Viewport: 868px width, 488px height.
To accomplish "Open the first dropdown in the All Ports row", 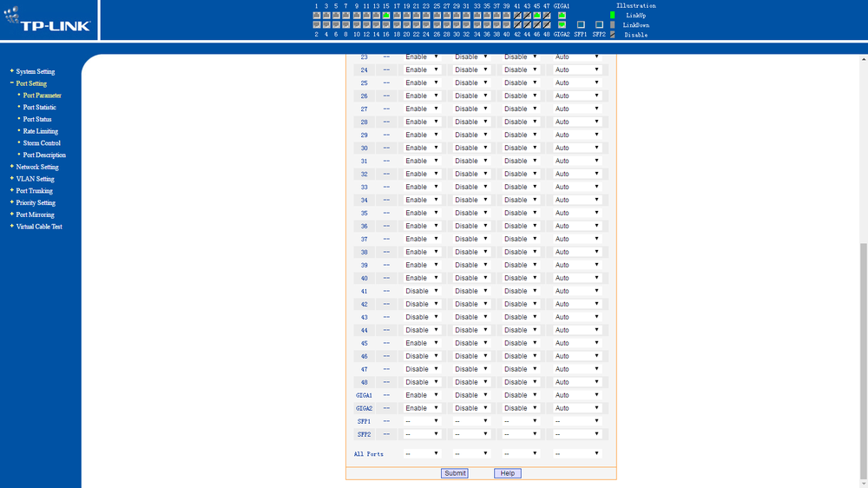I will click(x=422, y=453).
